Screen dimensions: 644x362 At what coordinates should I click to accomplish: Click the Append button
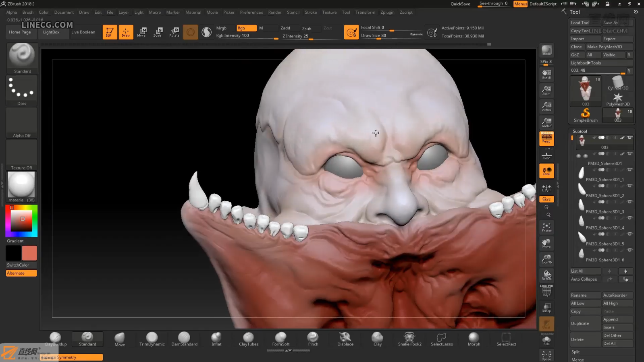[x=617, y=319]
